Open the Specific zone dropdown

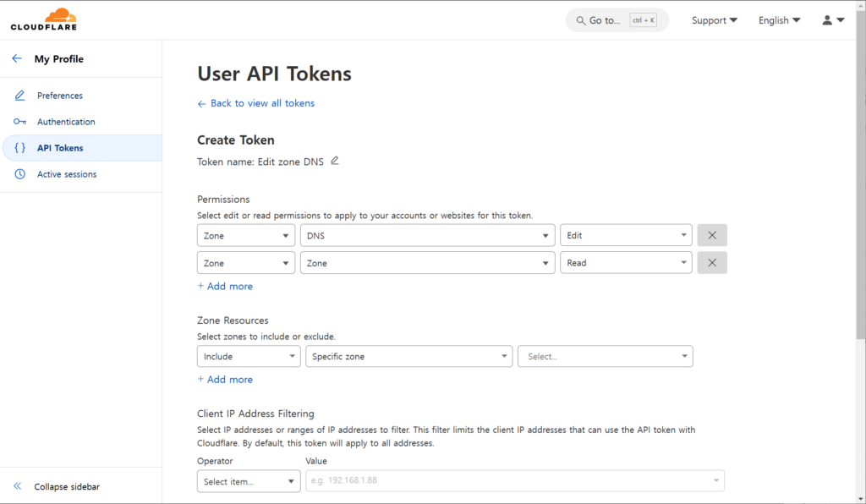click(x=408, y=357)
